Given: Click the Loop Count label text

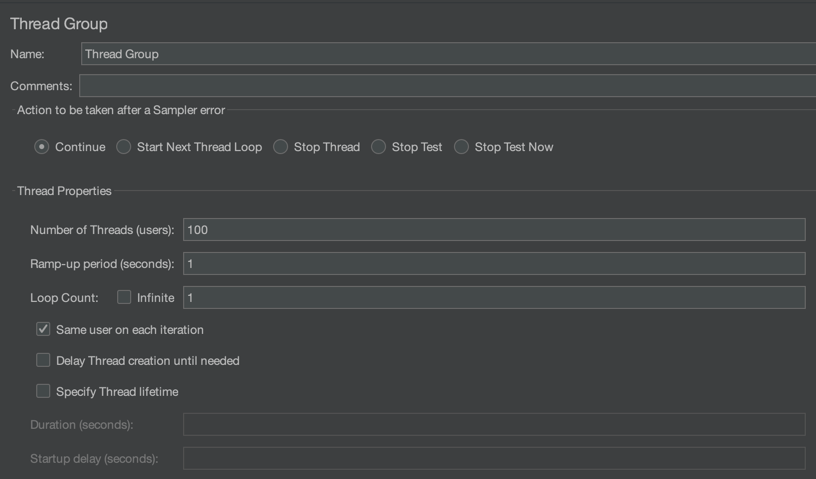Looking at the screenshot, I should click(x=64, y=298).
